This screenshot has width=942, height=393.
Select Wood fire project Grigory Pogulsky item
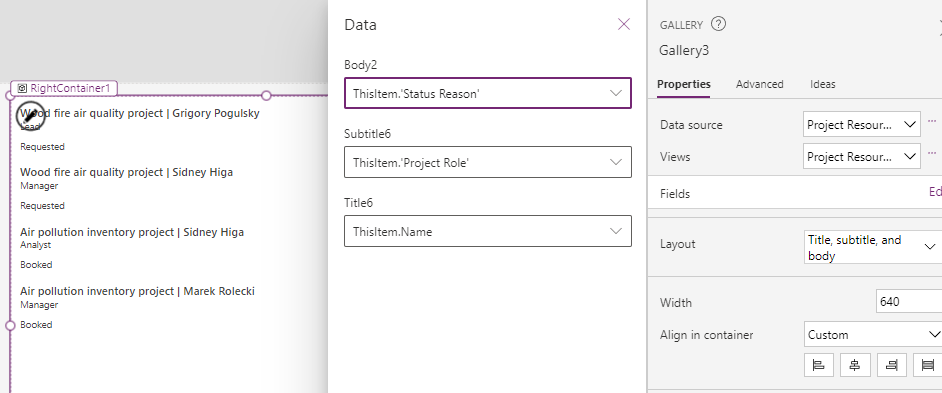point(139,113)
